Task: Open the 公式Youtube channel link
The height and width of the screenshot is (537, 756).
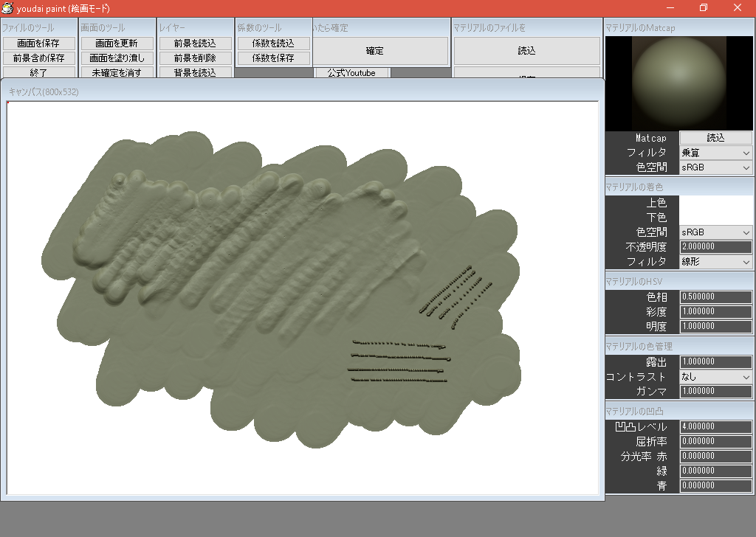Action: pyautogui.click(x=351, y=72)
